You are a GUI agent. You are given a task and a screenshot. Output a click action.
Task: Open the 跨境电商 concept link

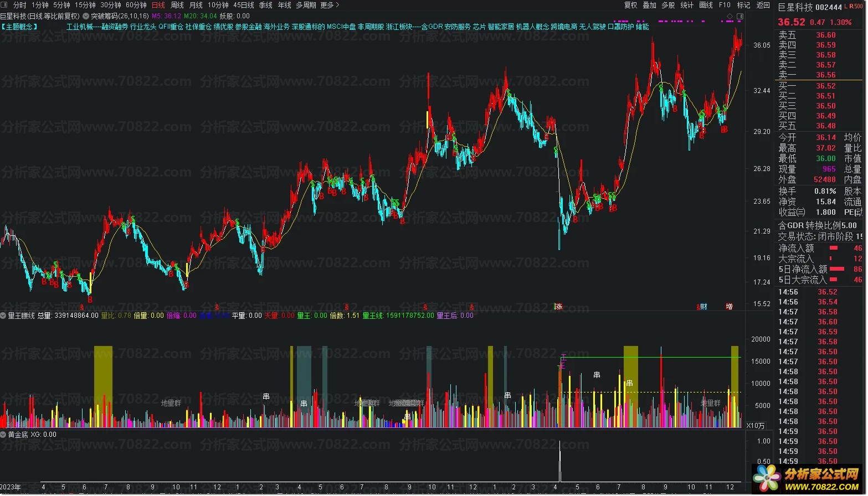click(564, 27)
